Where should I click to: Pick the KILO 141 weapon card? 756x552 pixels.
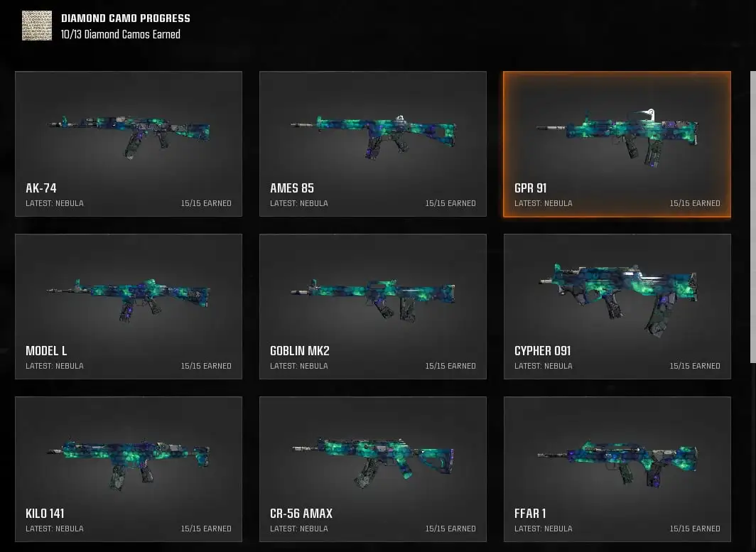(129, 469)
